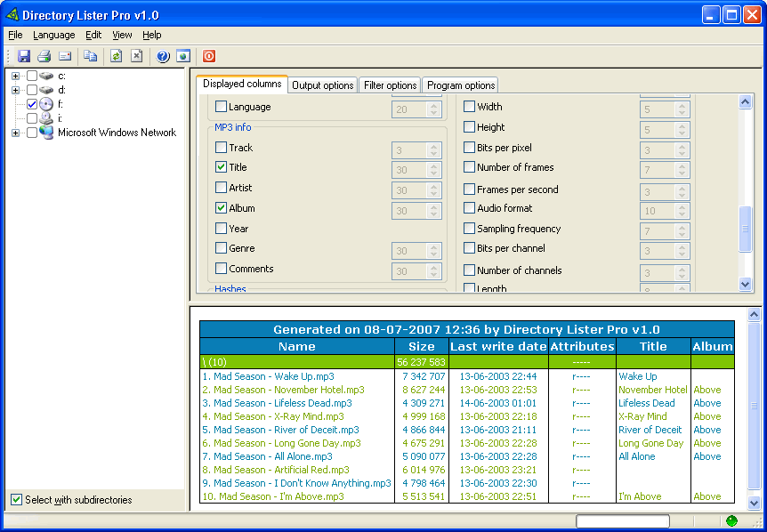This screenshot has width=767, height=532.
Task: Click scroll-up arrow of columns options panel
Action: [x=745, y=101]
